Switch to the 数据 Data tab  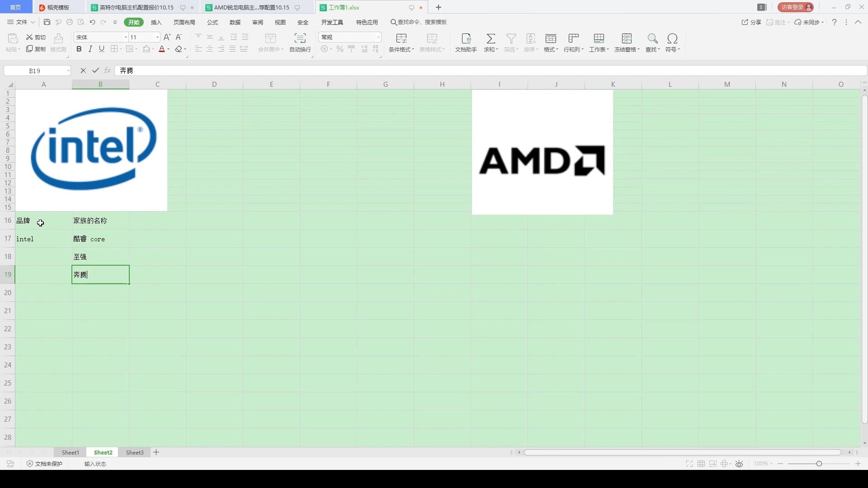click(235, 22)
